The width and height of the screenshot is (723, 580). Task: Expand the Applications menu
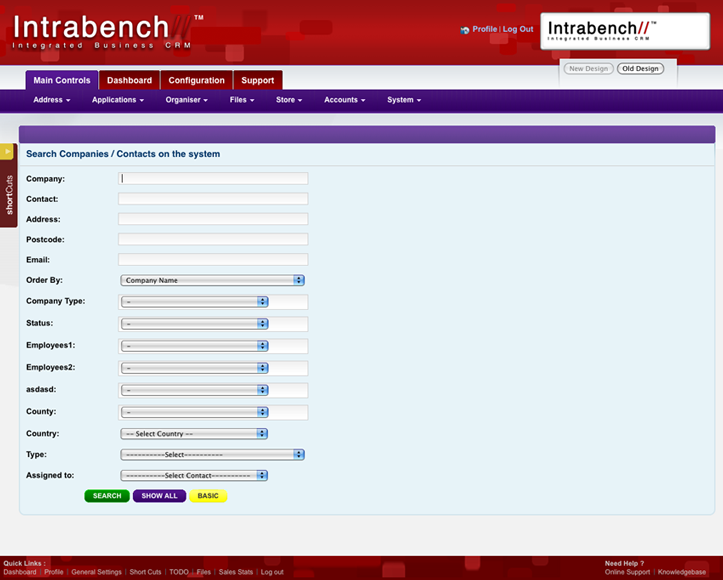118,100
